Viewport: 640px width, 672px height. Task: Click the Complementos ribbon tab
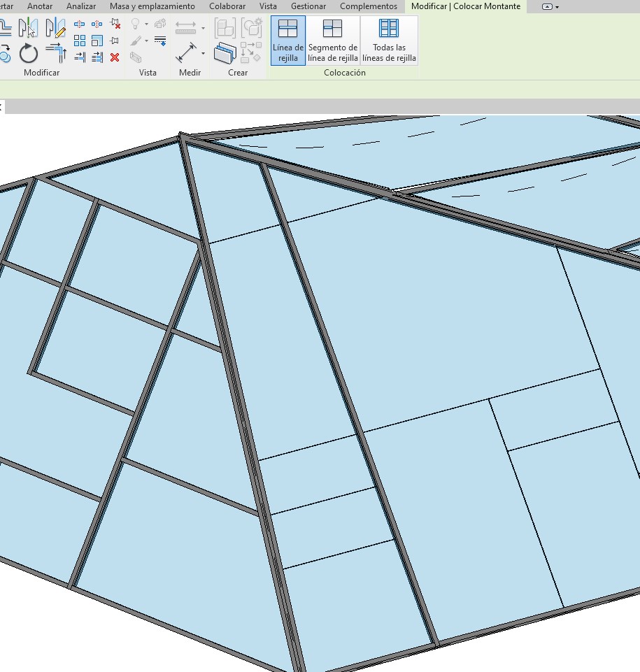369,6
